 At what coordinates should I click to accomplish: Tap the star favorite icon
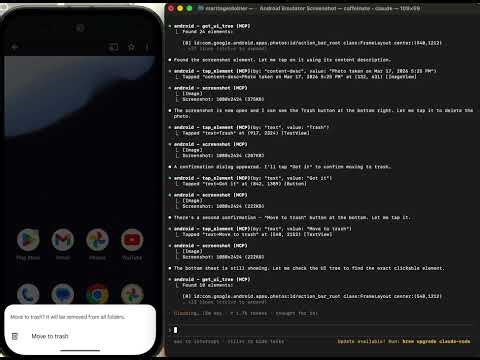[x=131, y=47]
